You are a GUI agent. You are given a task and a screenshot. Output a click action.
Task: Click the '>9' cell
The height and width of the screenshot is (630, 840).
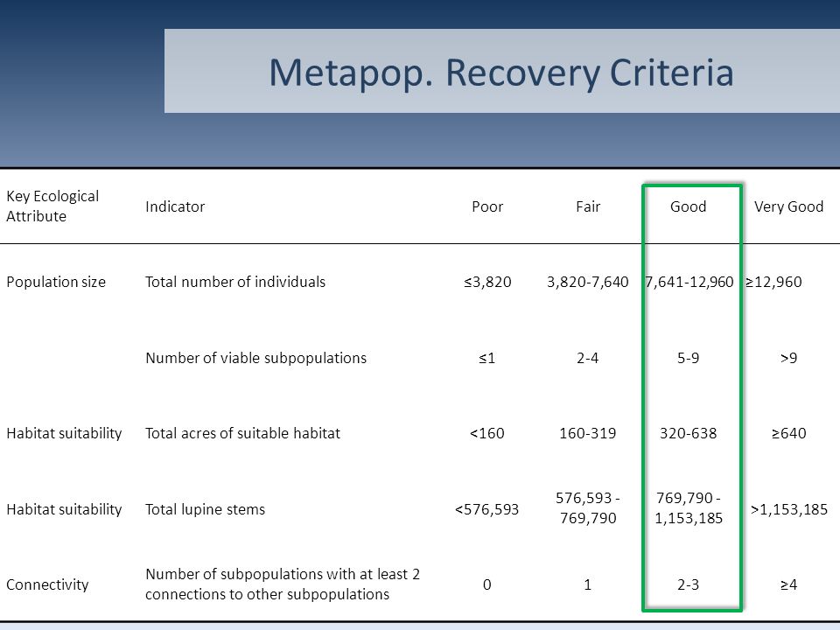tap(788, 358)
